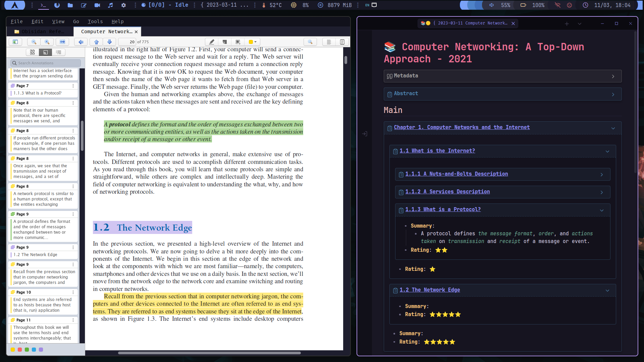
Task: Open the 1.1.1 A Nuts-and-Bolts Description link
Action: pos(457,174)
